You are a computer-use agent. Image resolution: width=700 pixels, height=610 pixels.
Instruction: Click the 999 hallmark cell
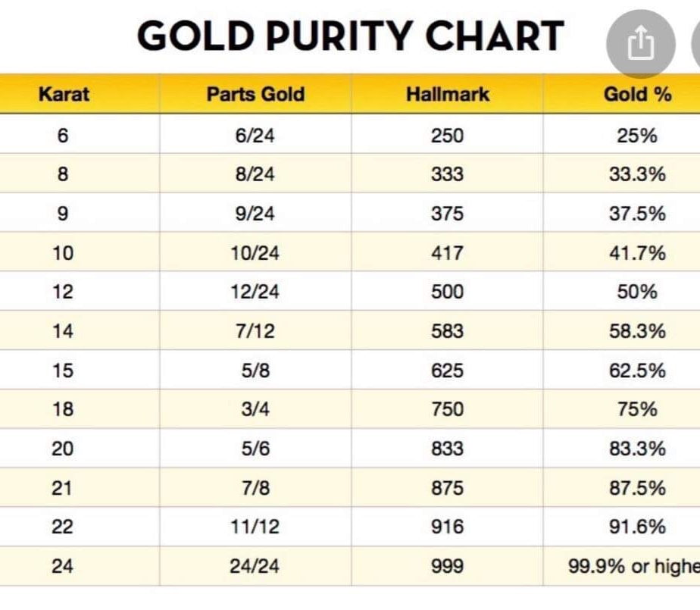447,565
